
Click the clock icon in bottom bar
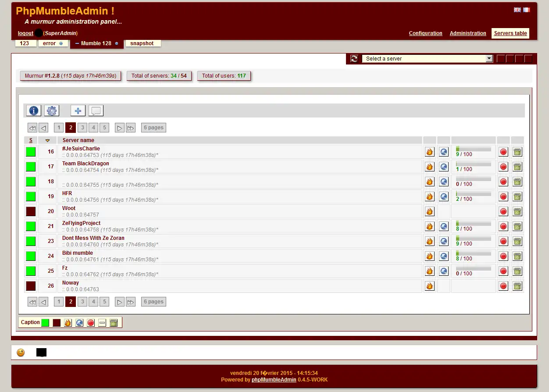[21, 353]
